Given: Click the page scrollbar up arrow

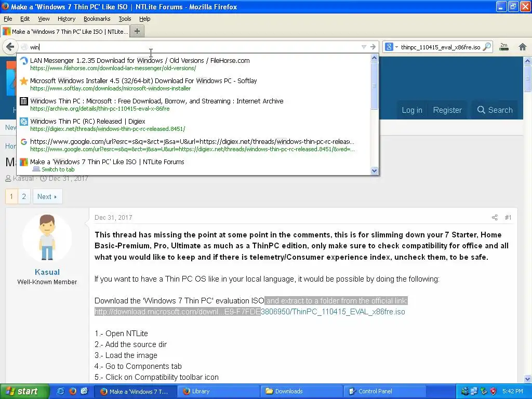Looking at the screenshot, I should coord(528,61).
